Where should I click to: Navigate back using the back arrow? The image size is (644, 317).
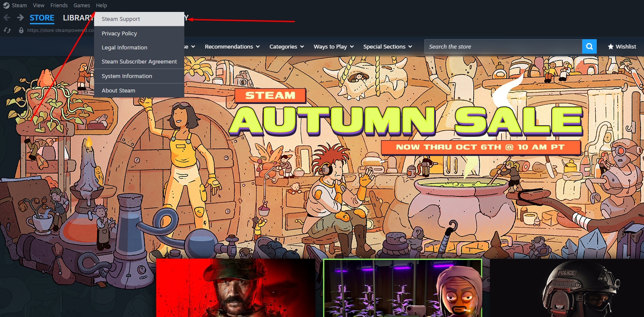coord(7,17)
